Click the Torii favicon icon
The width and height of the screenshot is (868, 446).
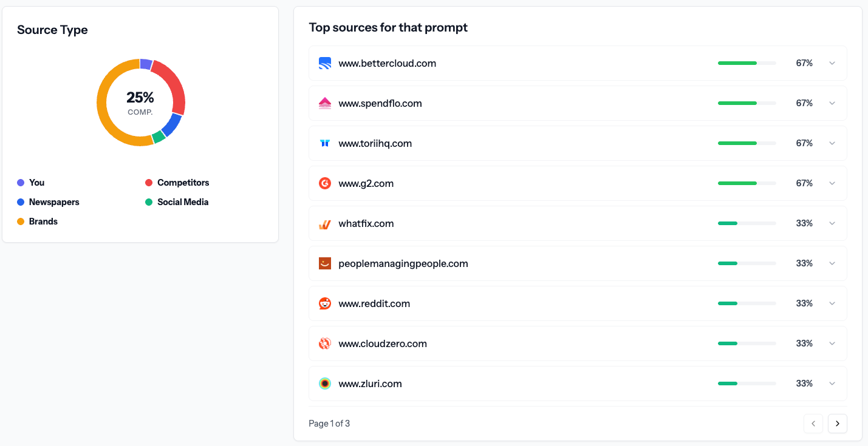pyautogui.click(x=325, y=143)
